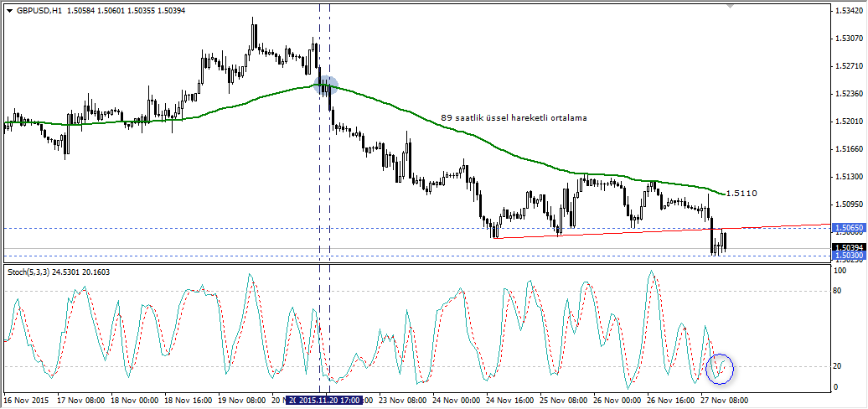Click the 1.51660 value on price scale
The width and height of the screenshot is (868, 409).
point(850,149)
